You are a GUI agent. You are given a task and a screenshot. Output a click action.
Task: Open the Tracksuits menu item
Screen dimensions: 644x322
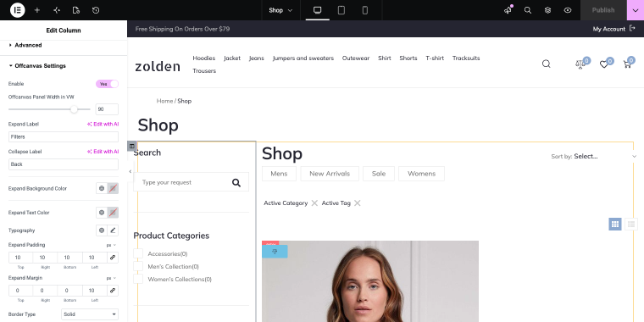click(466, 58)
